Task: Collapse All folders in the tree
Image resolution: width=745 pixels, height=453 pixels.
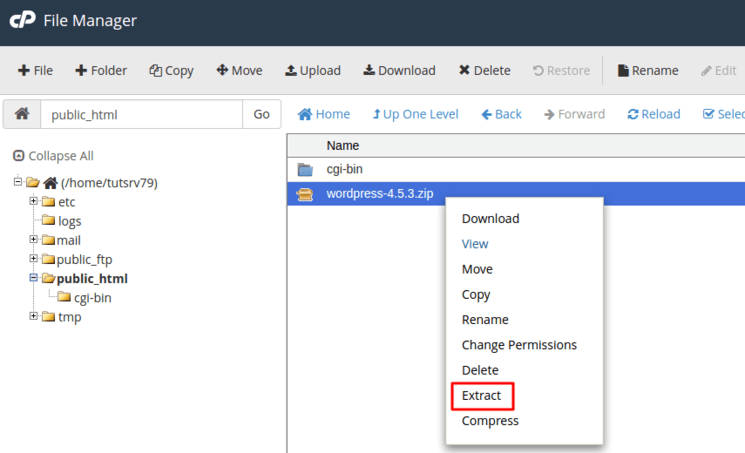Action: [x=54, y=156]
